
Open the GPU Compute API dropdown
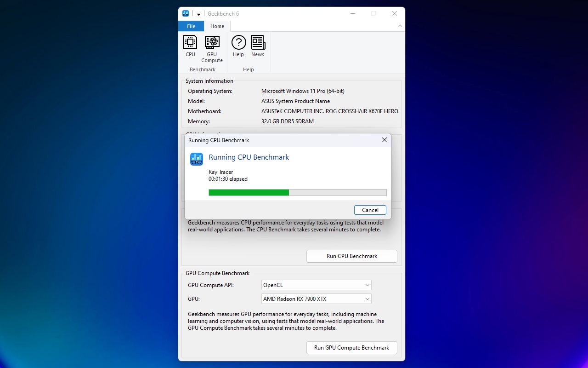point(317,285)
